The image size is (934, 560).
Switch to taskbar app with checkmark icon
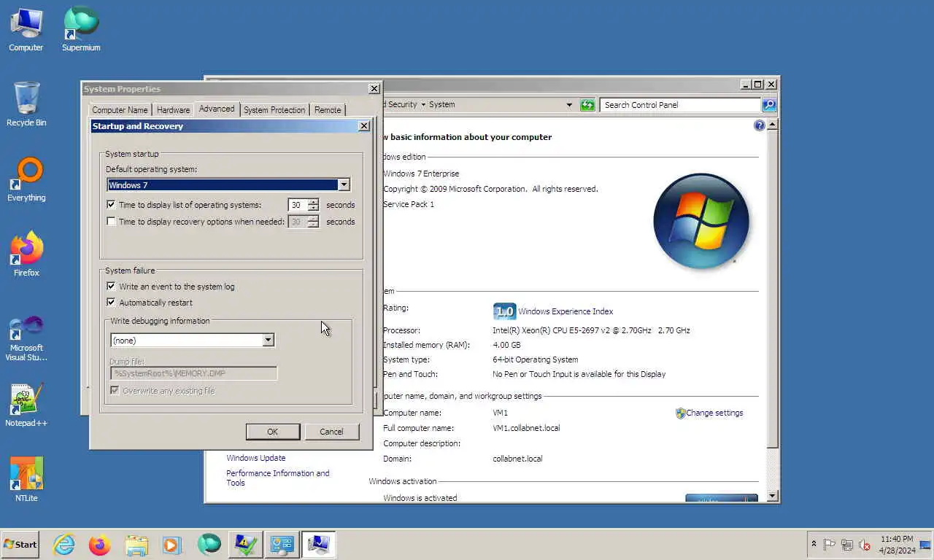point(245,545)
